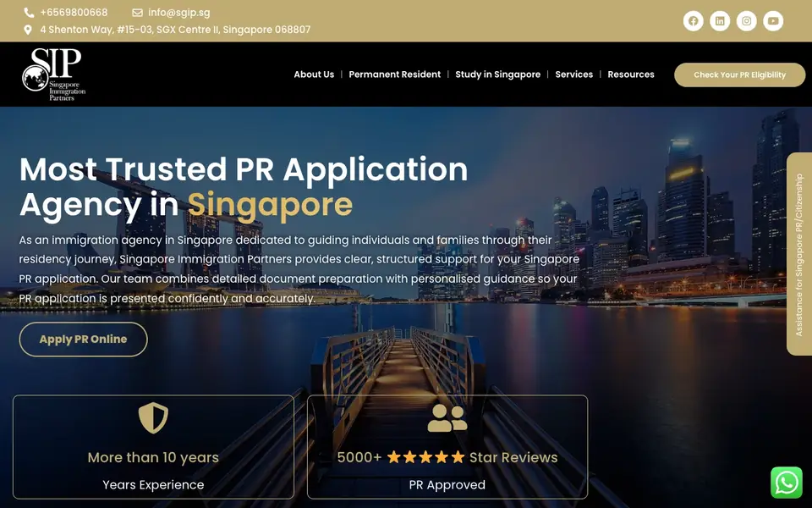This screenshot has height=508, width=812.
Task: Click the 5000+ Star Reviews text
Action: 447,457
